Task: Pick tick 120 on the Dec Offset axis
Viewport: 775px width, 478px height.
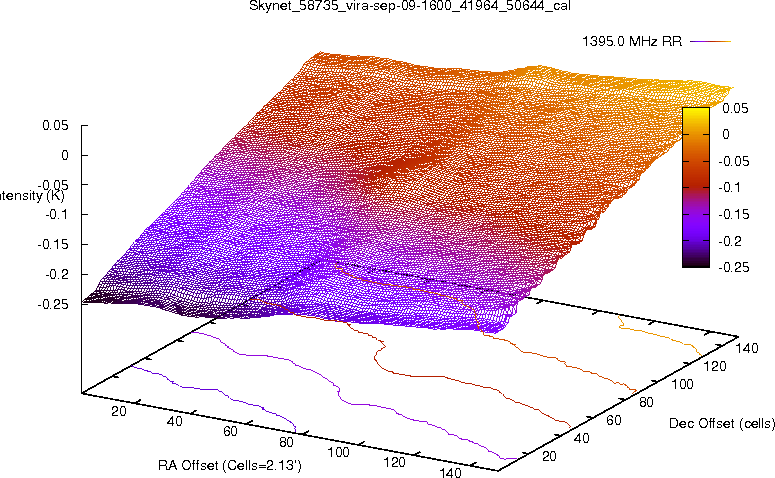Action: point(715,366)
